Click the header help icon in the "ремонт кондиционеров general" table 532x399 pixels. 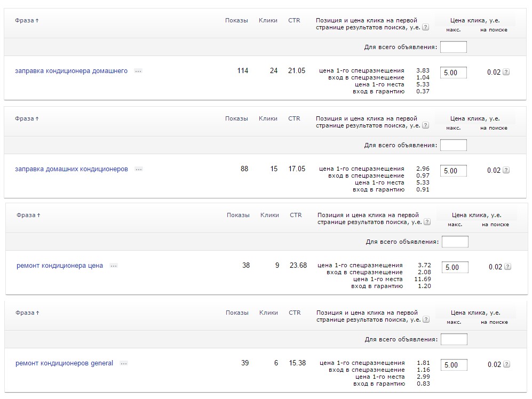[425, 320]
